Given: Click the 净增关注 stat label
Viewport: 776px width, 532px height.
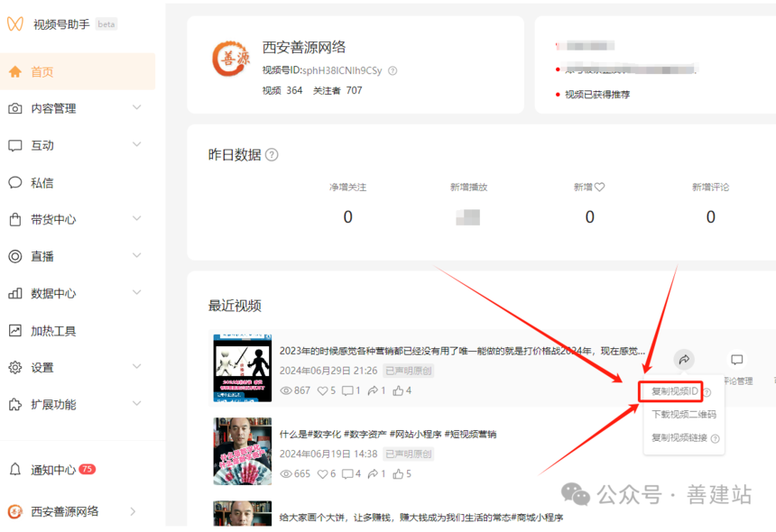Looking at the screenshot, I should point(348,187).
